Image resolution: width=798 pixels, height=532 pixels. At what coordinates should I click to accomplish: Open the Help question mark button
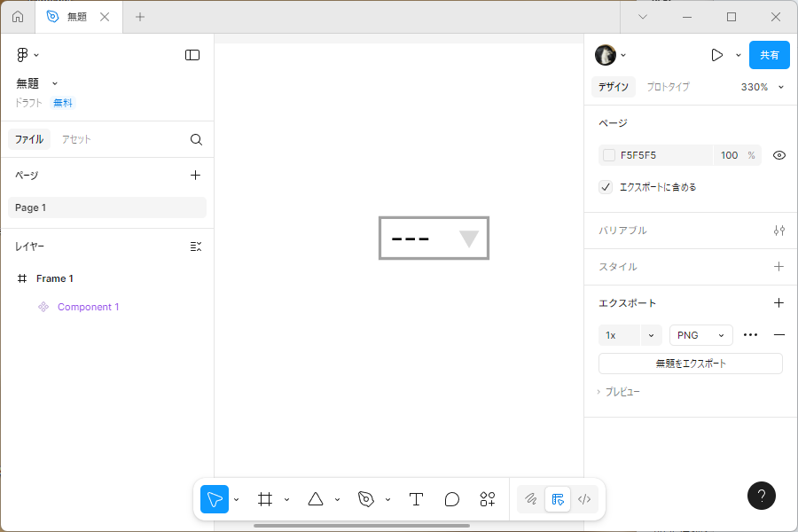pyautogui.click(x=762, y=496)
